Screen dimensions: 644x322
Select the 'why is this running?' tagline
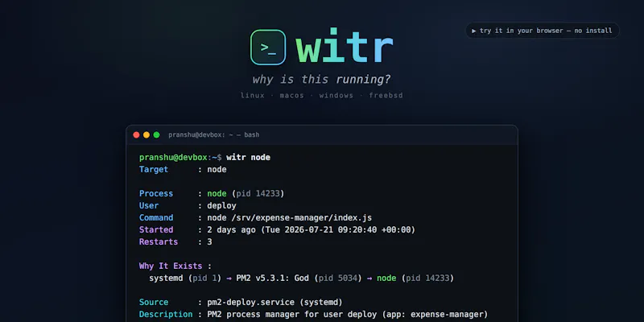coord(321,79)
